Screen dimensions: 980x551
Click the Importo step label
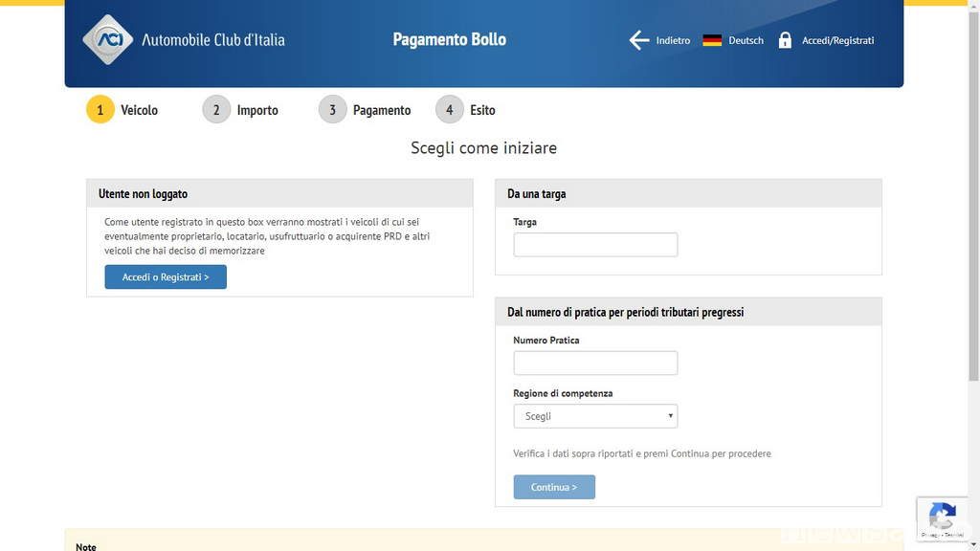(x=257, y=111)
